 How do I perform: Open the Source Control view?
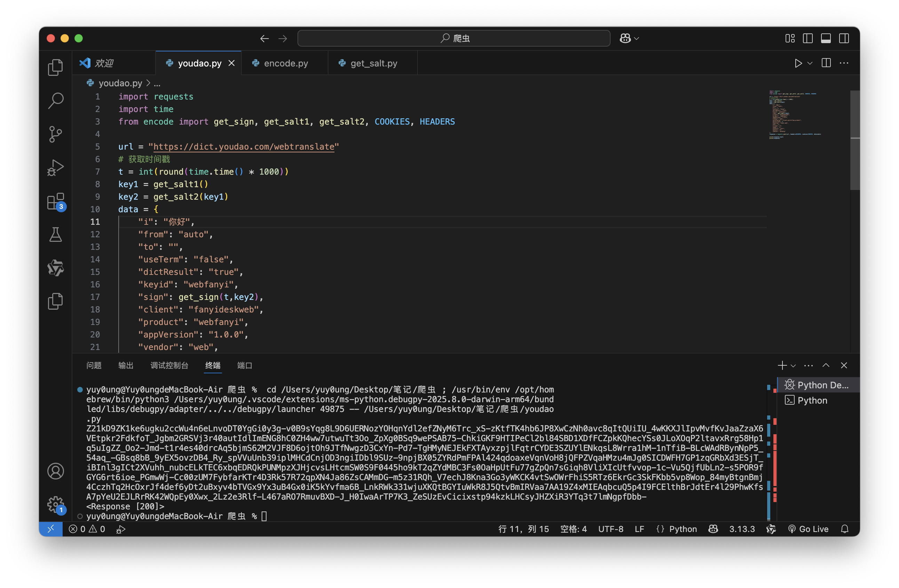56,134
